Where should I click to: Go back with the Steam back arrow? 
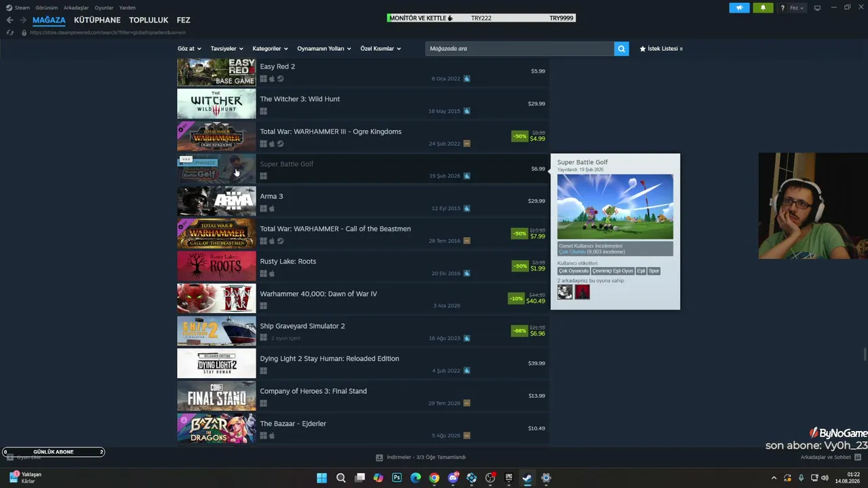pos(9,20)
